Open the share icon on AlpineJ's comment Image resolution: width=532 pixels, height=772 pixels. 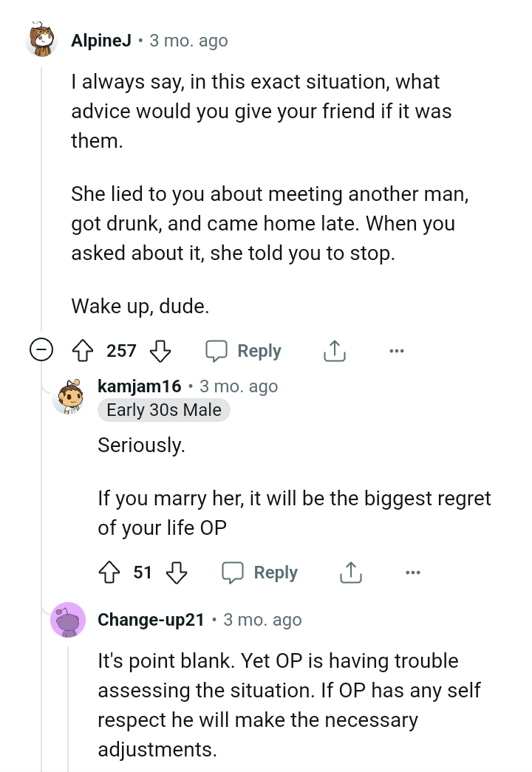click(x=334, y=351)
